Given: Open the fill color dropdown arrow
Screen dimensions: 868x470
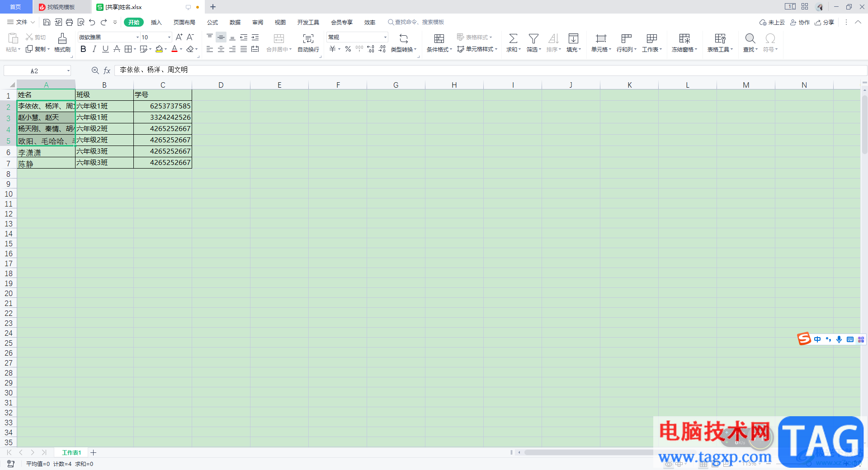Looking at the screenshot, I should tap(166, 49).
